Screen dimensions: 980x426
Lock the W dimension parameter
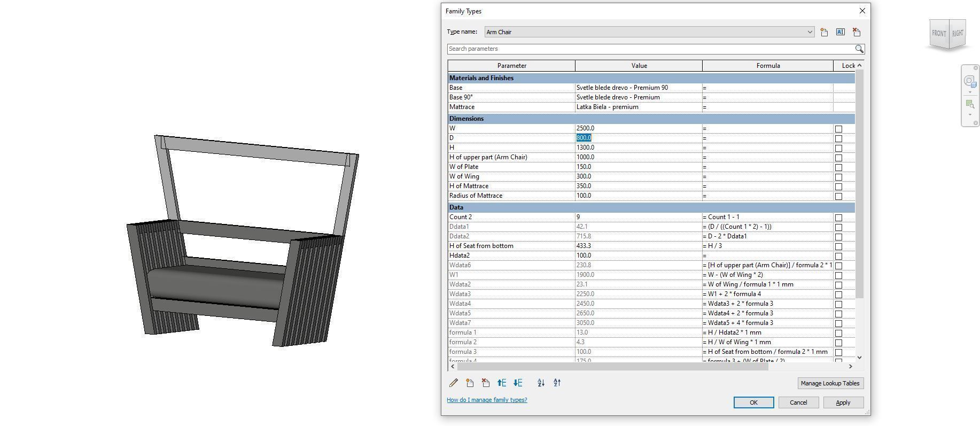838,129
